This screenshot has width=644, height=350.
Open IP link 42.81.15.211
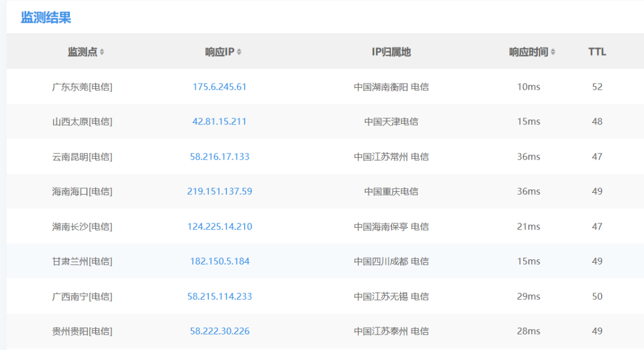[x=219, y=122]
